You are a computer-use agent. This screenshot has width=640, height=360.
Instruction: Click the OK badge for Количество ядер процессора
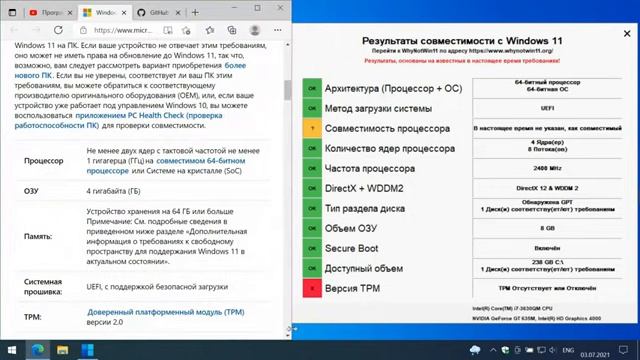click(312, 148)
